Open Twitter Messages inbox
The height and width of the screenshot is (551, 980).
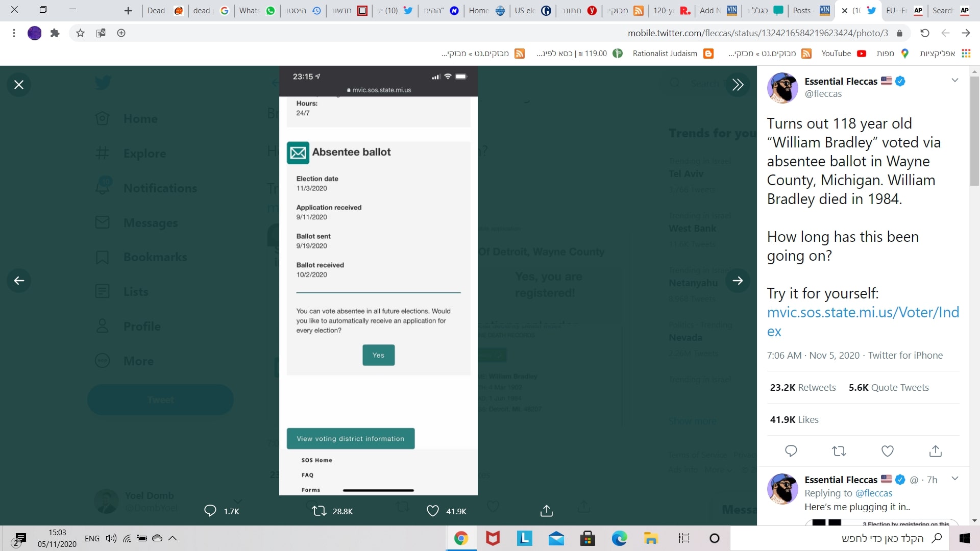(x=150, y=222)
